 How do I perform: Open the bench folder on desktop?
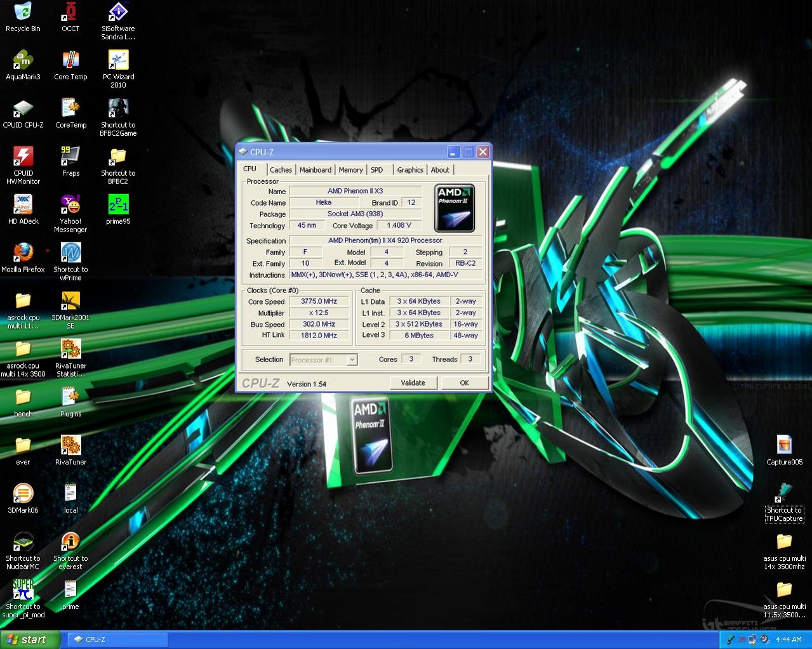tap(23, 403)
